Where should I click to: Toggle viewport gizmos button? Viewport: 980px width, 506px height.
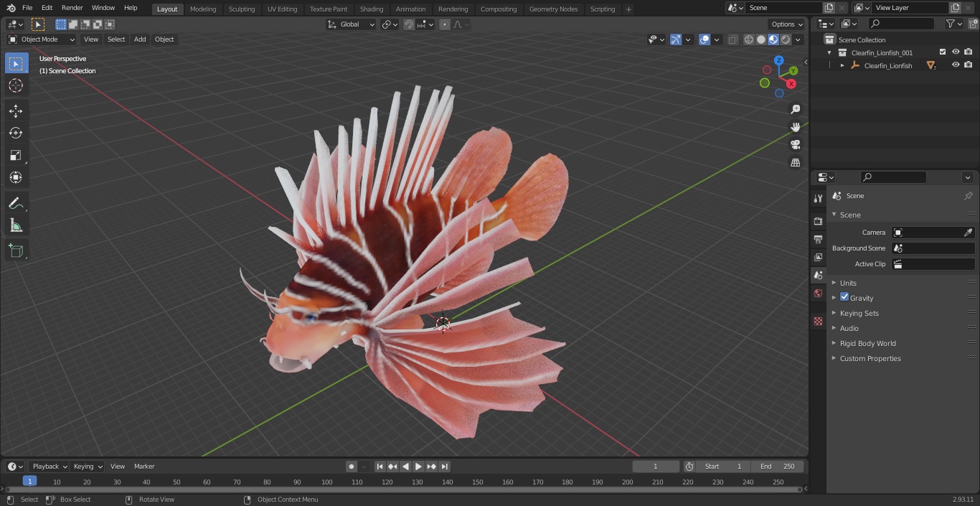676,39
